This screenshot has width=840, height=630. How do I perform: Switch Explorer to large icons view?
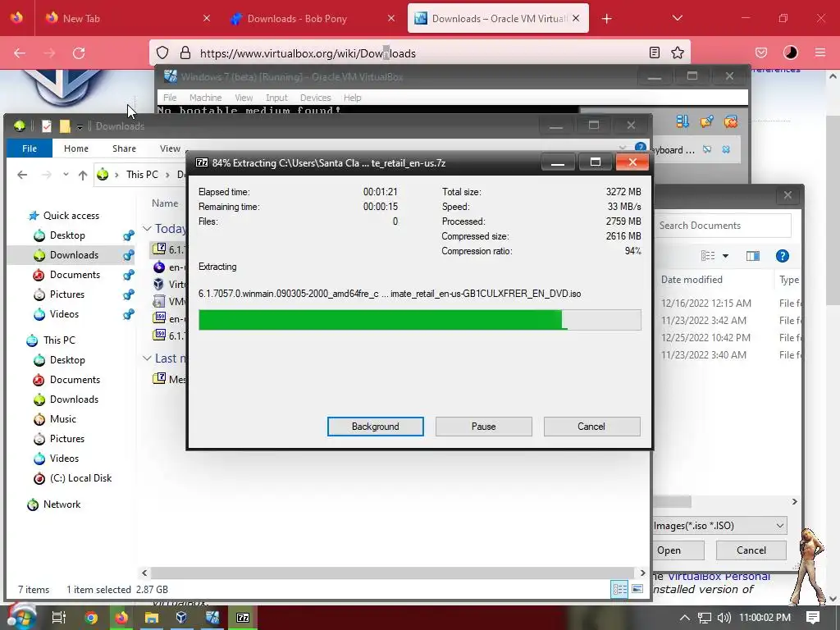pos(637,589)
